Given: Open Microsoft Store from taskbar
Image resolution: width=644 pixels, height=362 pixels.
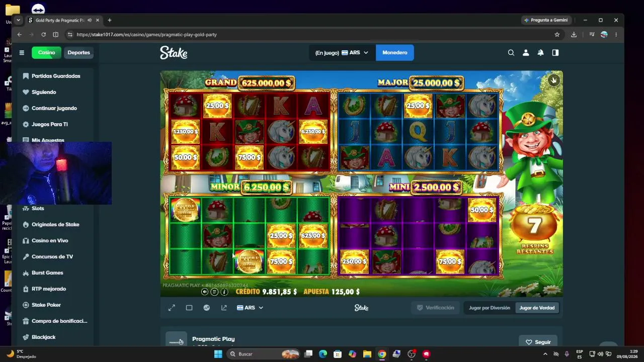Looking at the screenshot, I should (x=338, y=354).
